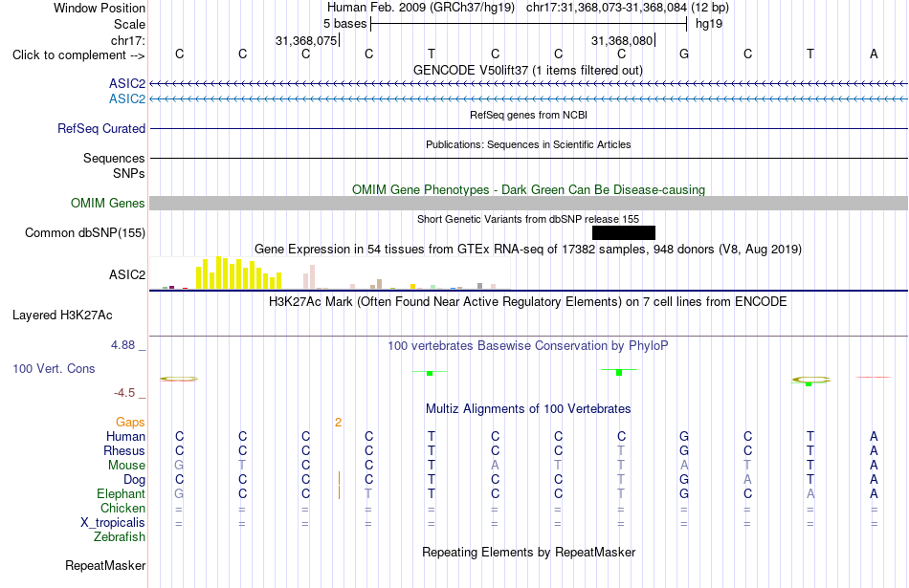Image resolution: width=909 pixels, height=588 pixels.
Task: Click the 5 bases scale bar
Action: [529, 24]
